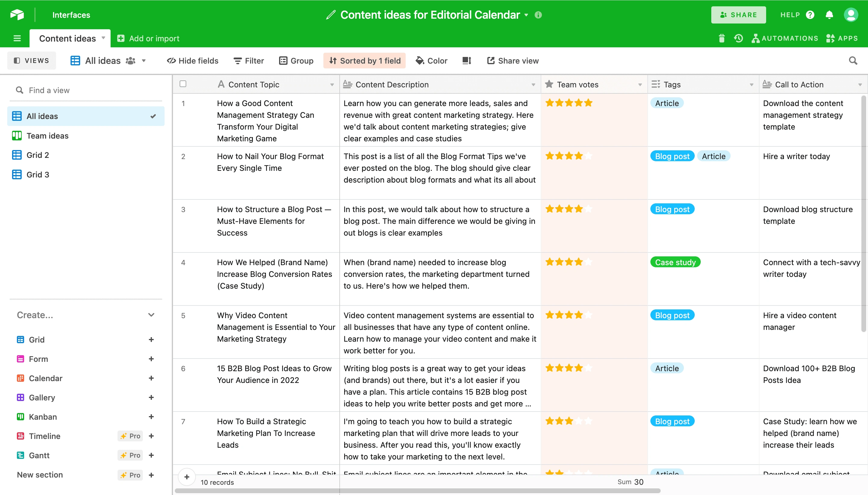Open the trash bin icon

click(722, 39)
